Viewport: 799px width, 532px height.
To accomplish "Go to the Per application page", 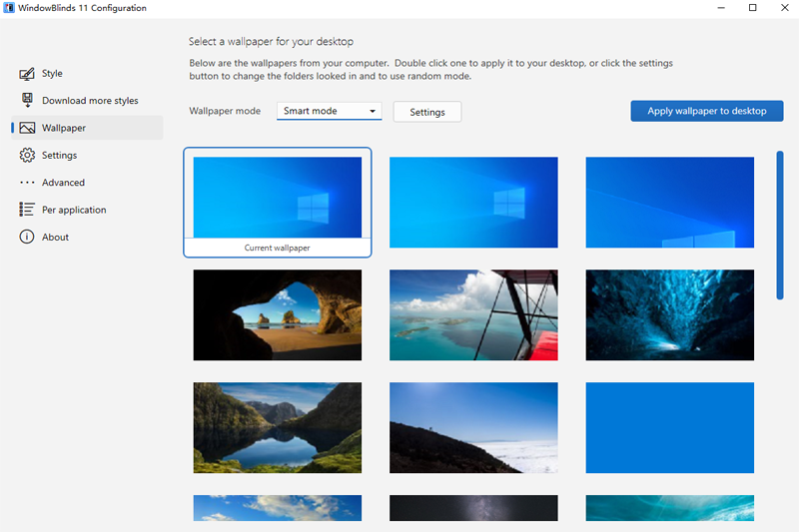I will (74, 210).
